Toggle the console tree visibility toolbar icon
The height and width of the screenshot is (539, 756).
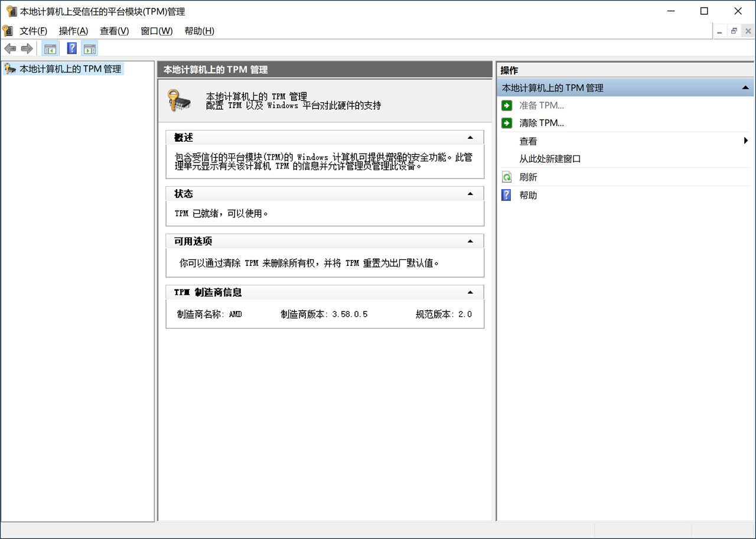click(50, 48)
